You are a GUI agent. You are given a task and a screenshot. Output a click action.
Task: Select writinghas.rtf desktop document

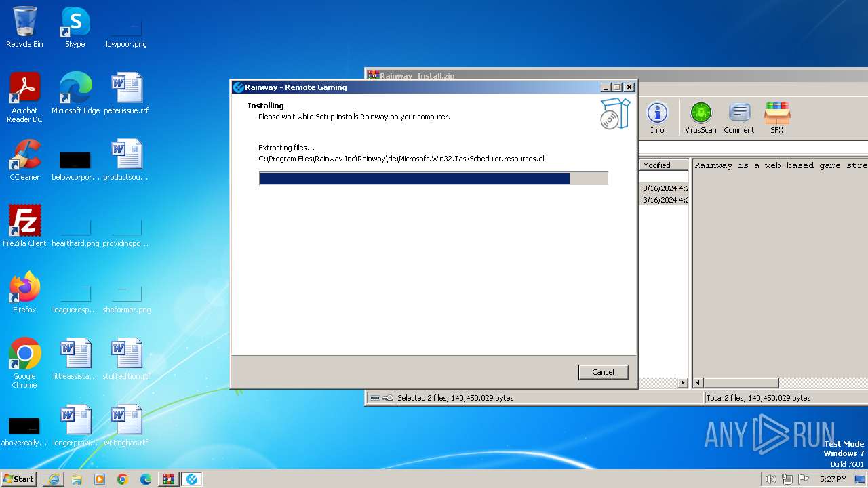(x=126, y=426)
